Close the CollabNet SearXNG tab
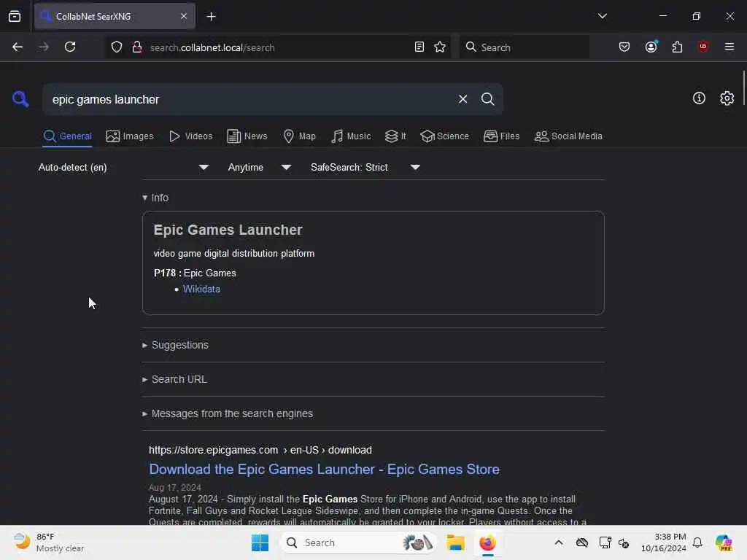 point(184,16)
